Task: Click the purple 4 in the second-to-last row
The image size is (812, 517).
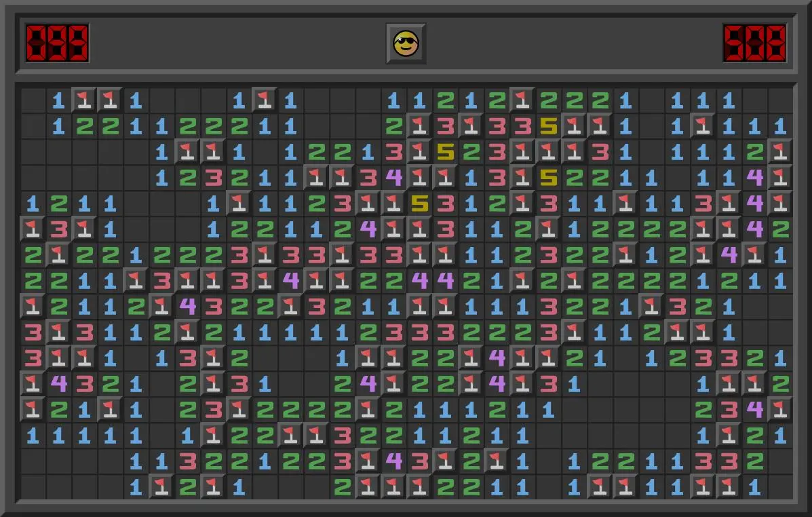Action: click(x=393, y=461)
